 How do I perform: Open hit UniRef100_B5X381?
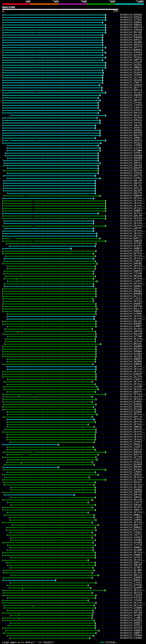[131, 344]
